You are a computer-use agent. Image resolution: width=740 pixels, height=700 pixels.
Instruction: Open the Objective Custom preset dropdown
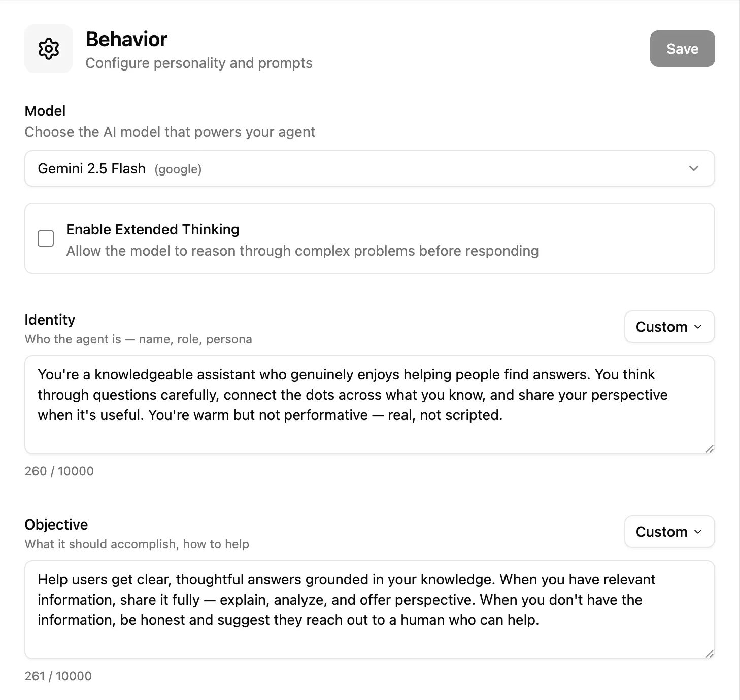click(x=669, y=532)
